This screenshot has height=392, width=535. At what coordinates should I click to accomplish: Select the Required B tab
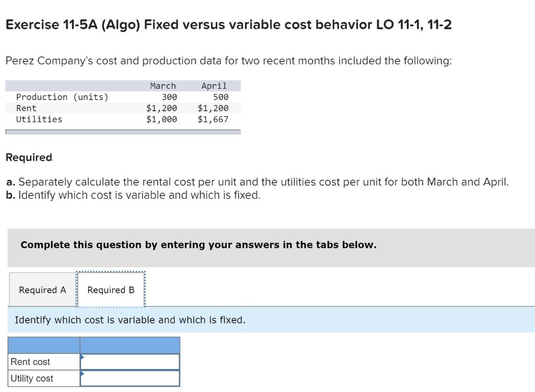pos(110,289)
